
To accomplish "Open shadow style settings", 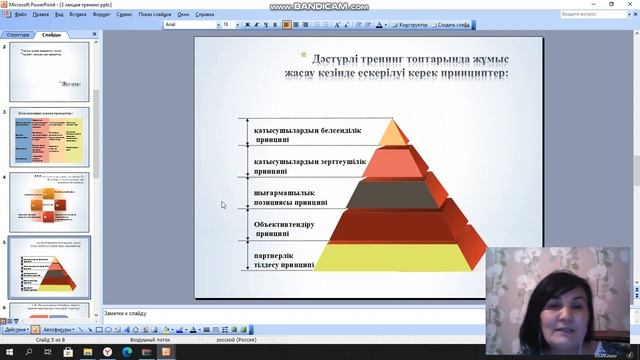I will (x=234, y=330).
